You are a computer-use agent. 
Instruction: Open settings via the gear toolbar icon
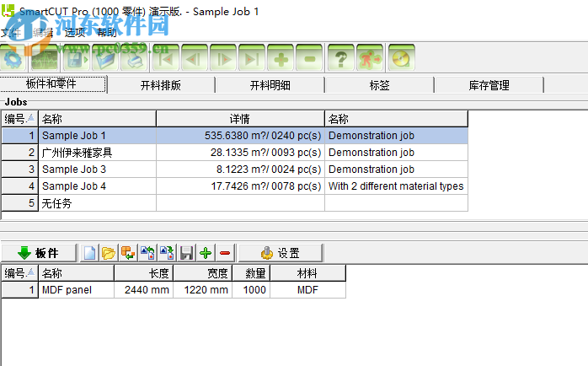13,58
